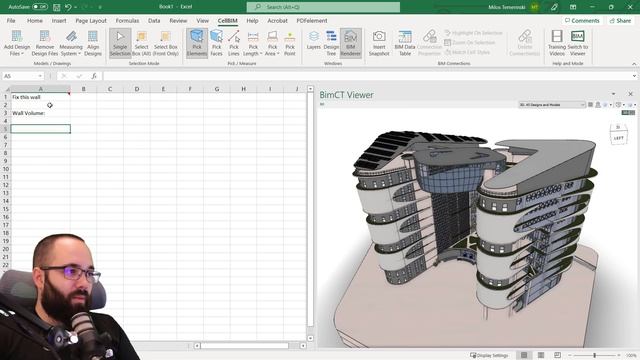Switch to the Home tab
The image size is (640, 360).
(x=35, y=20)
